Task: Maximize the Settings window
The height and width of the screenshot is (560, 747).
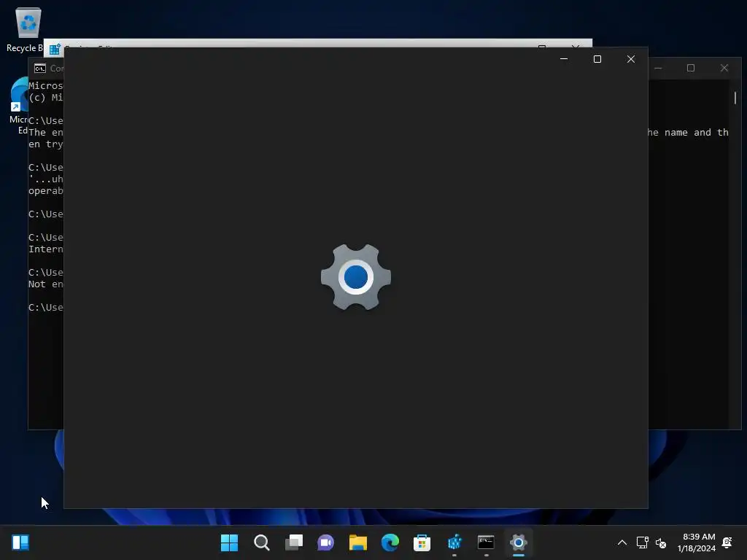Action: [x=597, y=59]
